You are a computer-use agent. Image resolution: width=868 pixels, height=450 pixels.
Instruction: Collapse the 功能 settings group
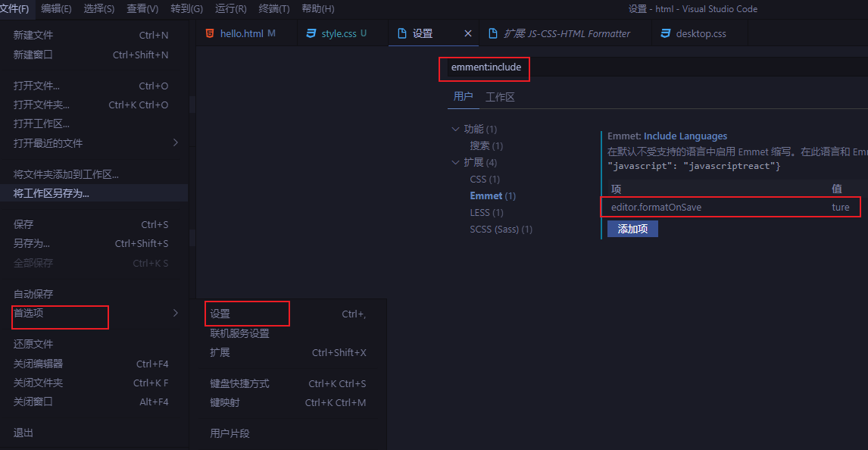click(x=456, y=129)
